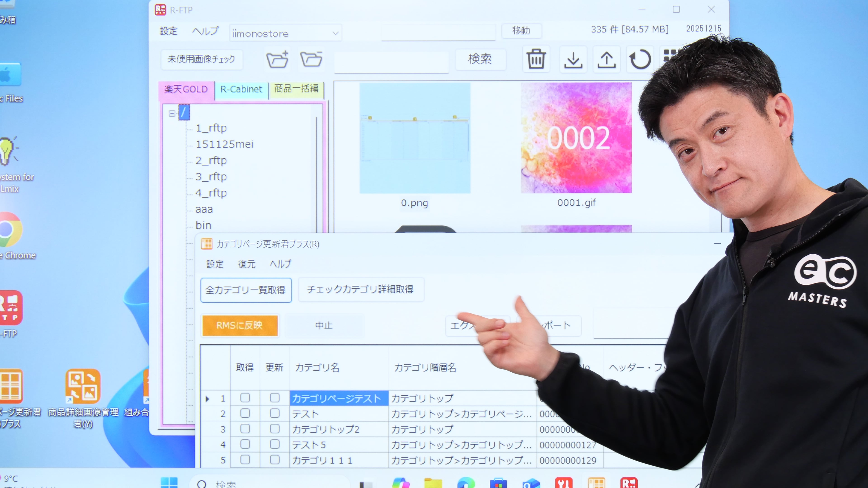
Task: Switch to the R-Cabinet tab
Action: coord(241,89)
